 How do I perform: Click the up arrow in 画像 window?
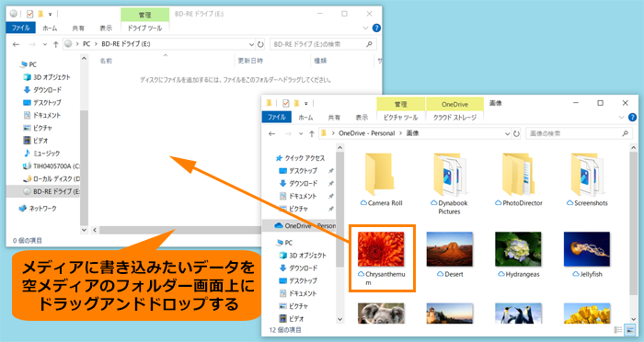tap(311, 134)
